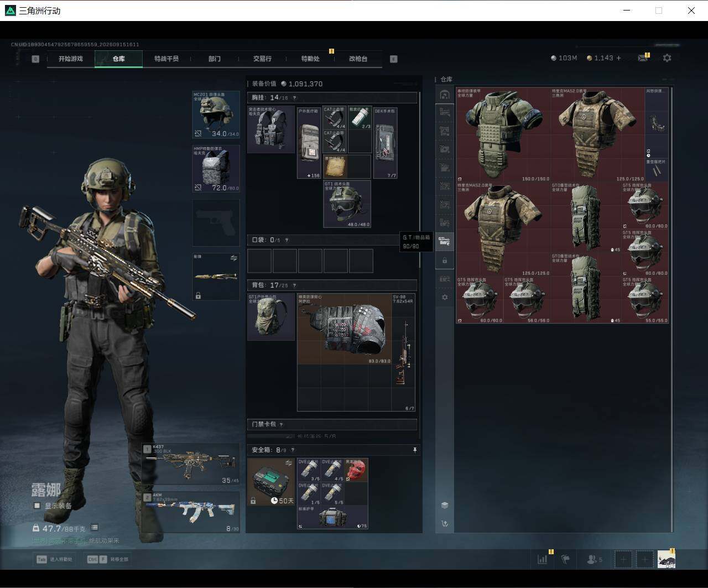Click the locked warehouse box icon

(445, 260)
